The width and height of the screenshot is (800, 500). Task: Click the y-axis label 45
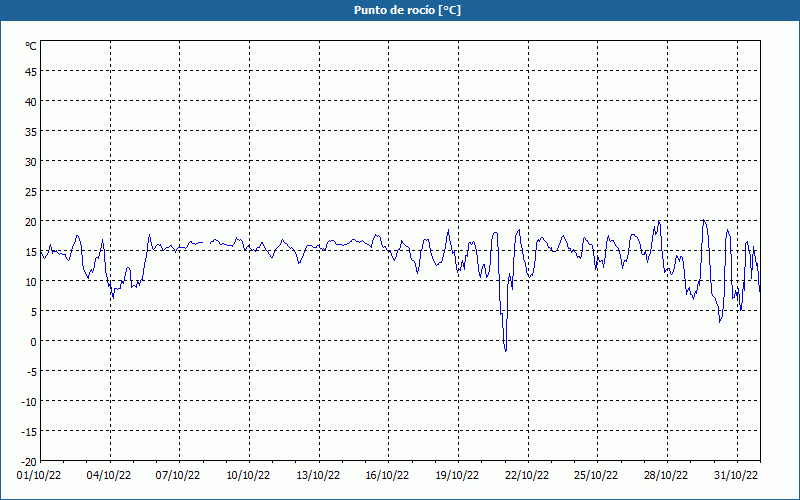coord(31,72)
